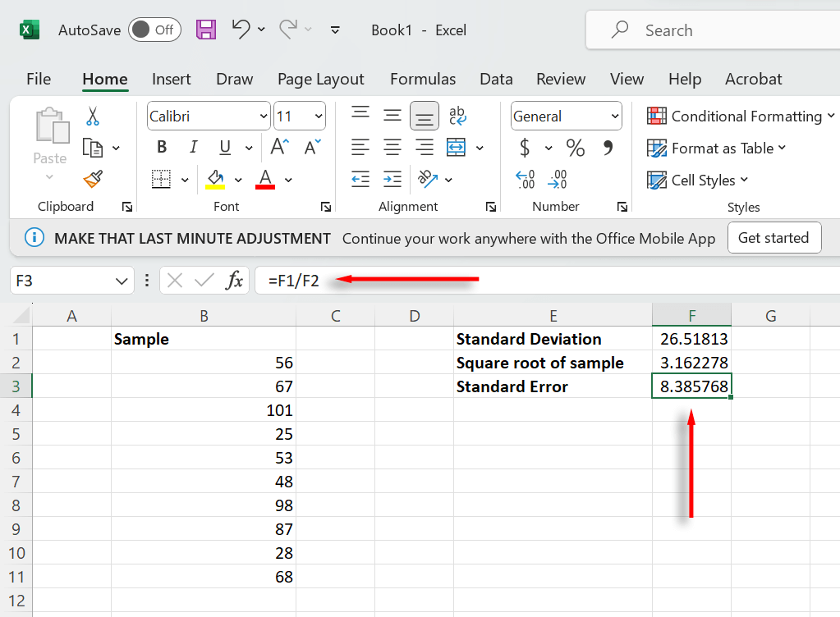Click Increase Decimal button
Viewport: 840px width, 617px height.
tap(525, 179)
